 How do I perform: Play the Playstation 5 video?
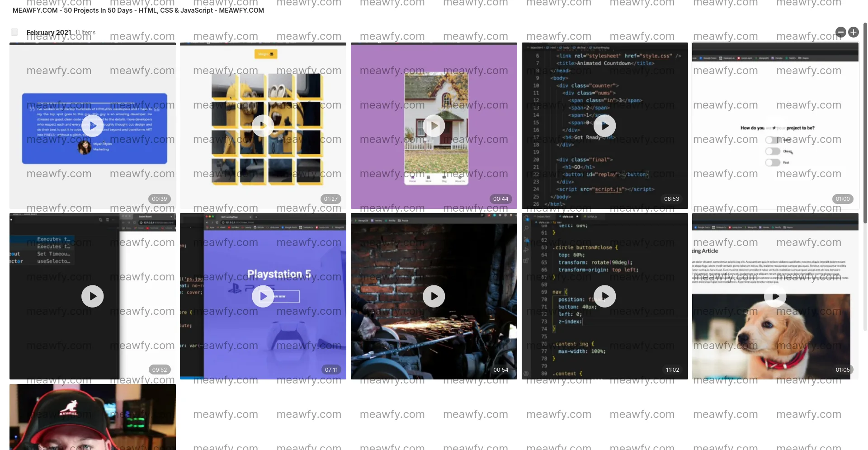point(263,296)
